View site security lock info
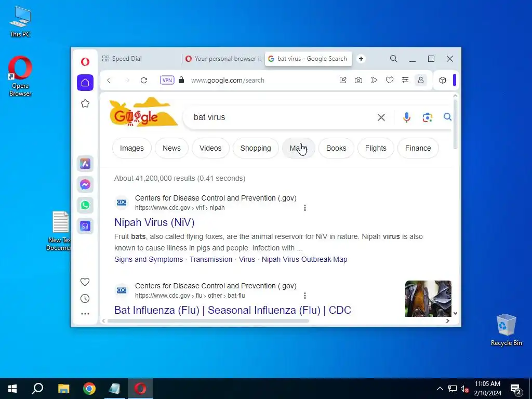 181,80
